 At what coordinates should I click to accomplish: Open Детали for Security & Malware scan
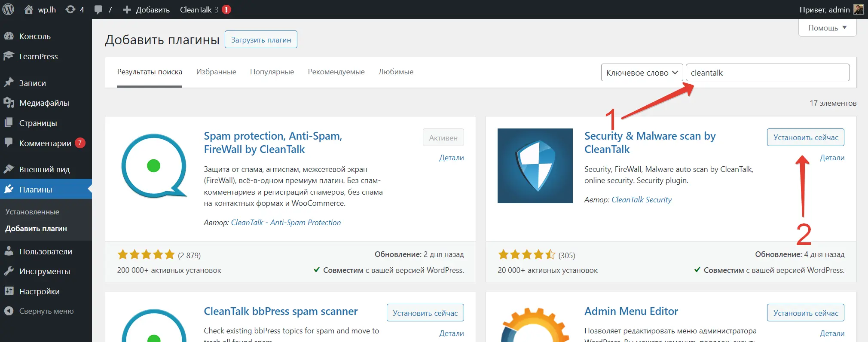click(832, 158)
